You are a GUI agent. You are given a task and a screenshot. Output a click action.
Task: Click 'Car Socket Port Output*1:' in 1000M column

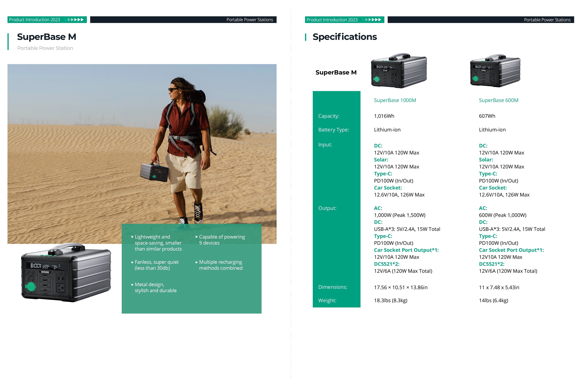click(x=406, y=250)
